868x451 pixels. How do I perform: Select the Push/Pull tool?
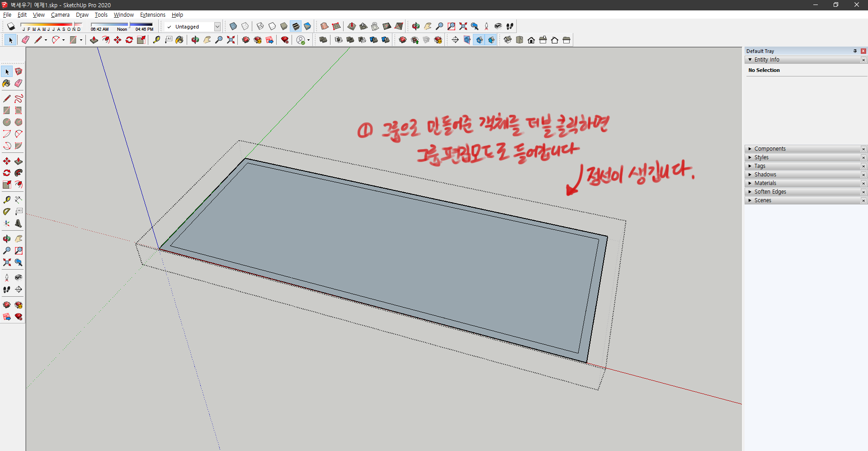coord(19,161)
